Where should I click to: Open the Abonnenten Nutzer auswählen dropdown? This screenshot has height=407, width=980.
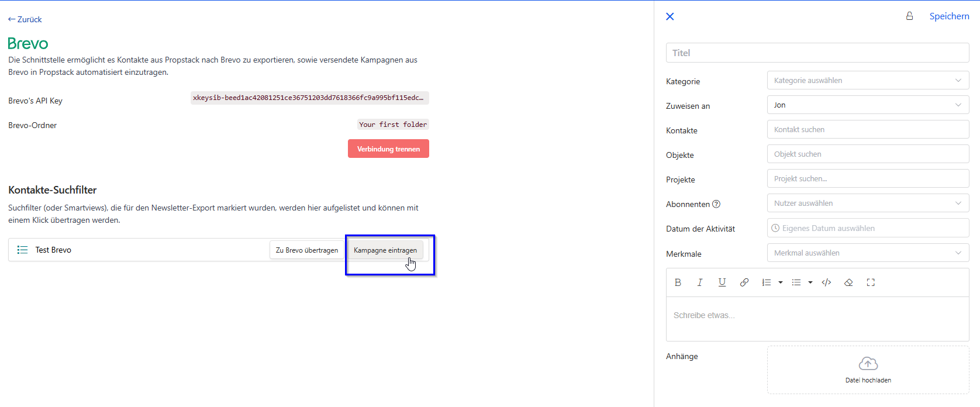tap(868, 203)
